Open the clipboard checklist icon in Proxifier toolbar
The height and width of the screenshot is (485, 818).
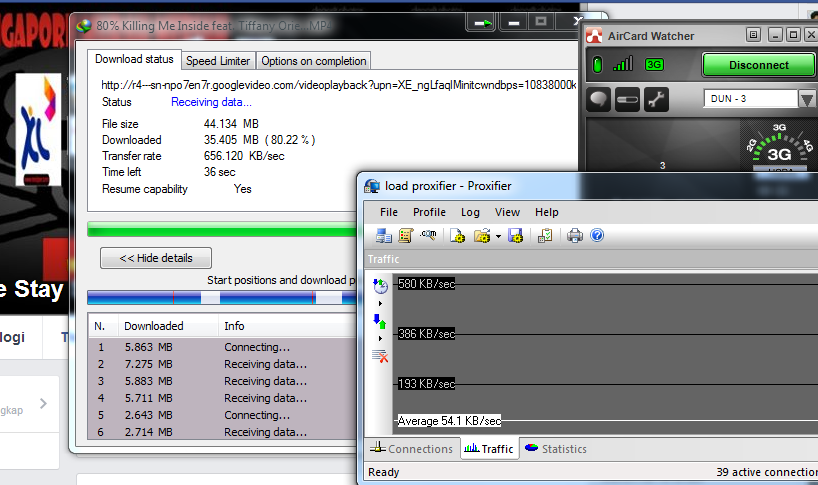point(545,236)
